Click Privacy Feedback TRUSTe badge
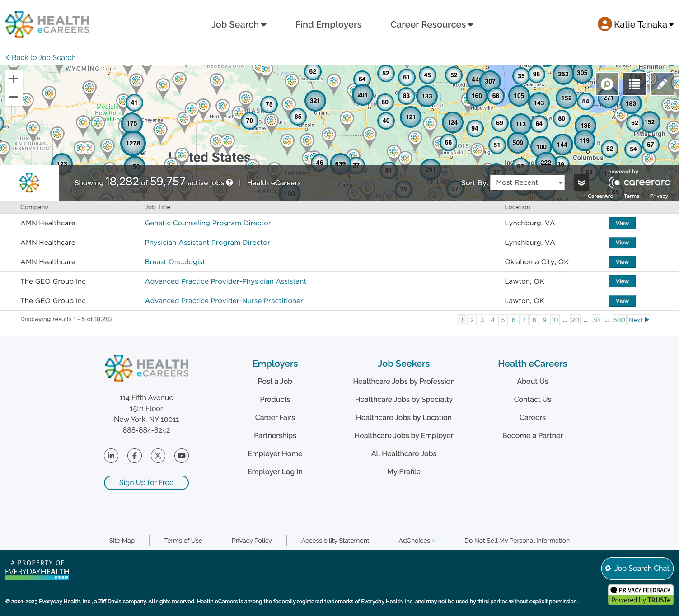The height and width of the screenshot is (616, 679). pyautogui.click(x=641, y=595)
